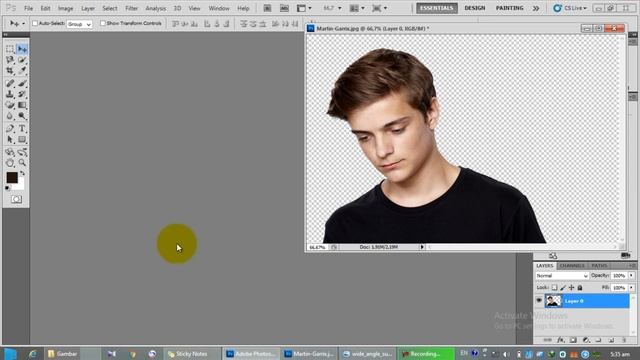Viewport: 640px width, 360px height.
Task: Click the Opacity 100% value field
Action: pyautogui.click(x=619, y=276)
